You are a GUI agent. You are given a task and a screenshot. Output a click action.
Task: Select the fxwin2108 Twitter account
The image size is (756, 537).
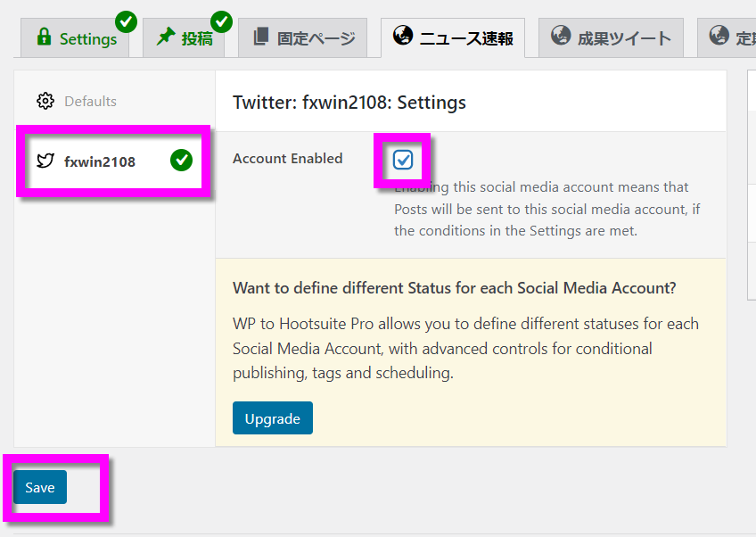[x=114, y=161]
